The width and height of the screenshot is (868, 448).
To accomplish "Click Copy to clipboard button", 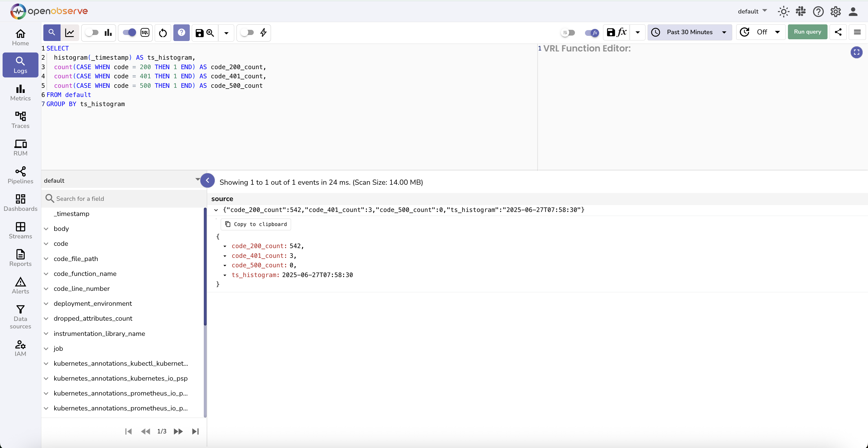I will click(x=256, y=224).
